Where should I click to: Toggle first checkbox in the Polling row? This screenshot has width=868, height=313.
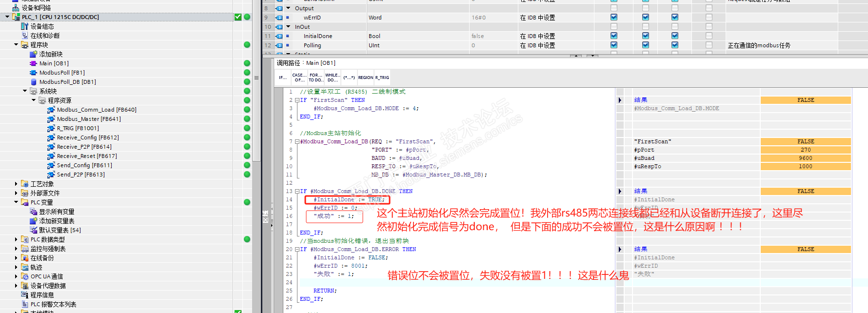(x=614, y=45)
